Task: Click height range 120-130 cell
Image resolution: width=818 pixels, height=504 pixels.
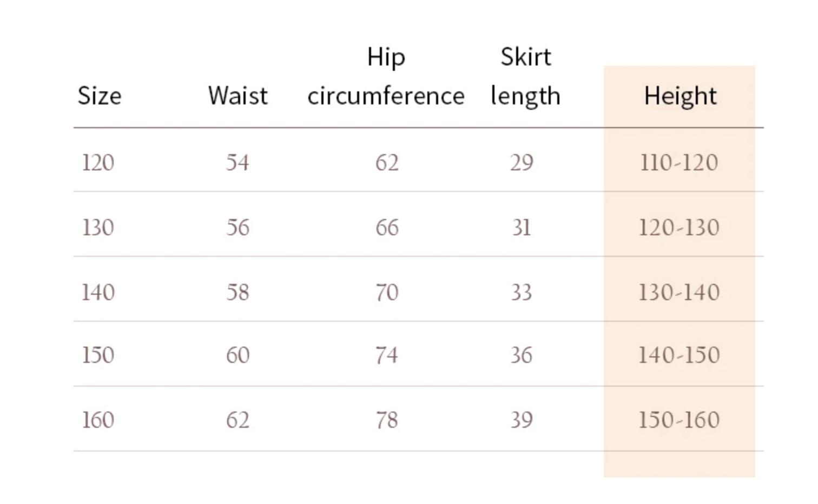Action: pyautogui.click(x=679, y=227)
